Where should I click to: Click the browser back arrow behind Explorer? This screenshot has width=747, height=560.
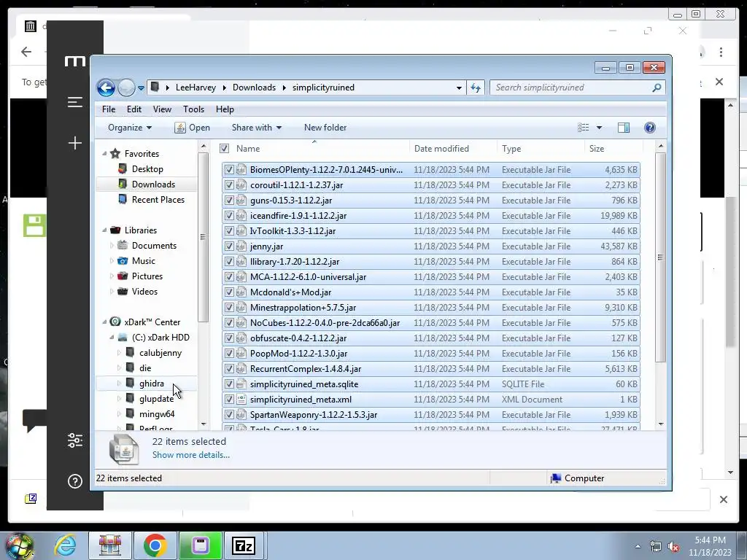coord(26,52)
